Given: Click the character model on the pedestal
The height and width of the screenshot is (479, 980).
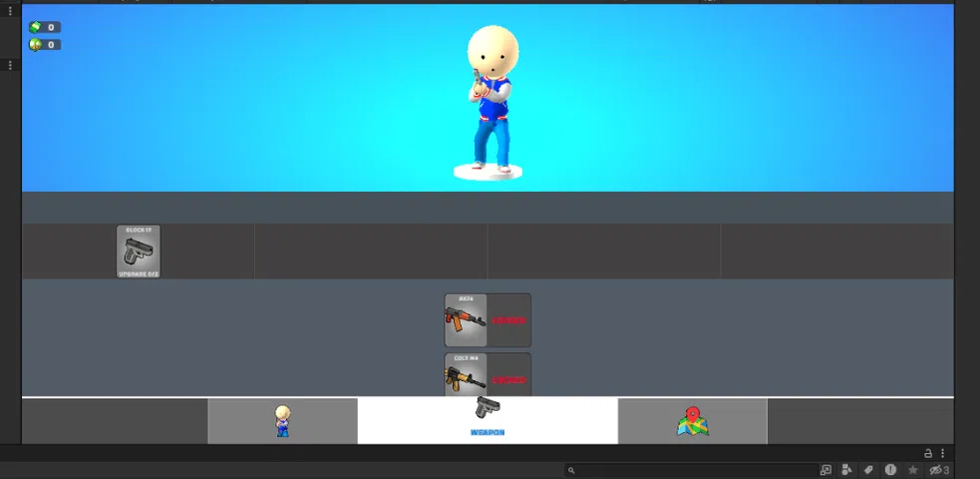Looking at the screenshot, I should 491,100.
